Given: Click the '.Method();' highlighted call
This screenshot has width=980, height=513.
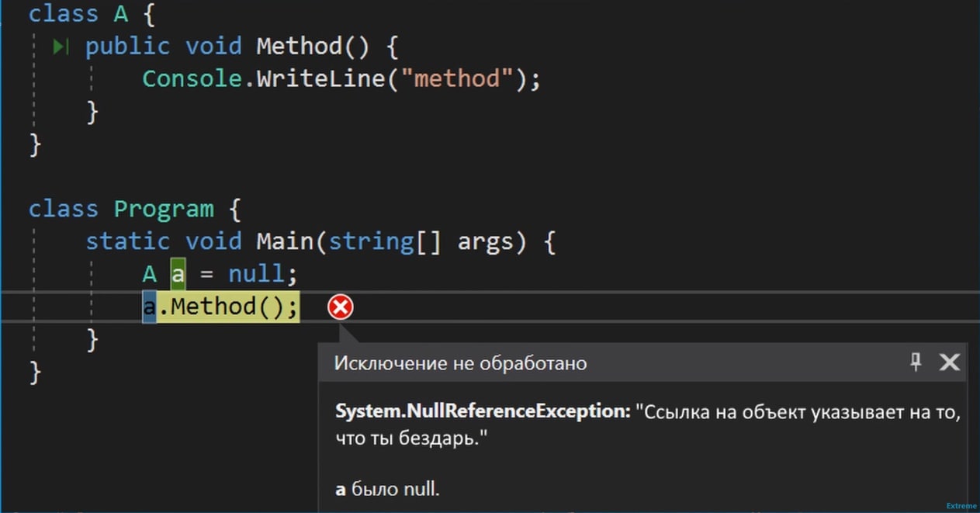Looking at the screenshot, I should coord(228,307).
